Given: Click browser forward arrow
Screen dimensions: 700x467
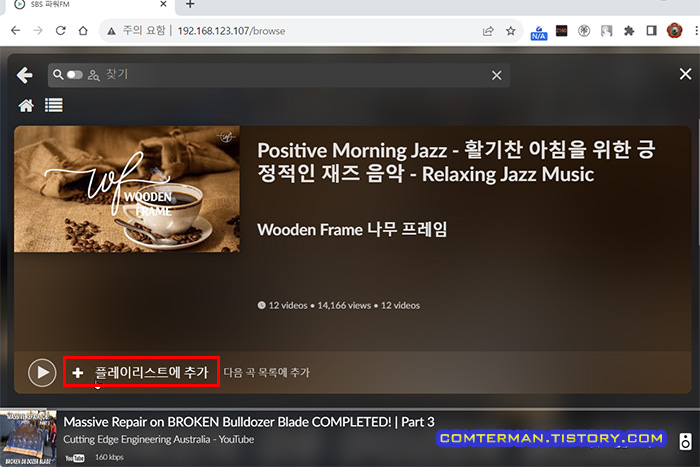Looking at the screenshot, I should click(38, 30).
